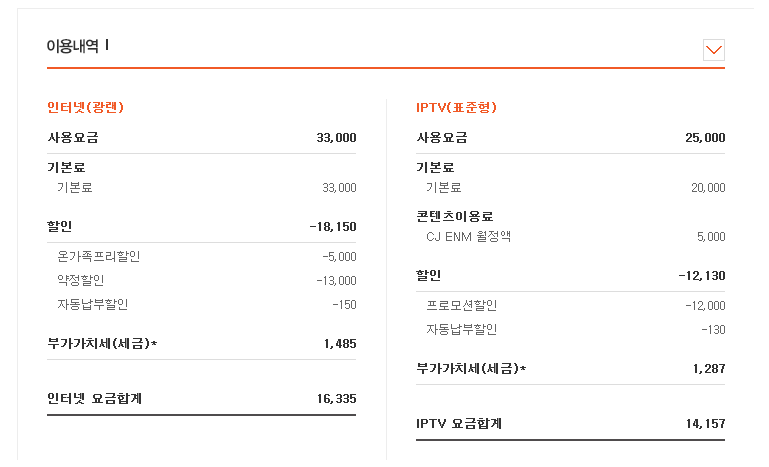Click the 인터넷 요금합계 label
The height and width of the screenshot is (467, 769).
pyautogui.click(x=95, y=399)
